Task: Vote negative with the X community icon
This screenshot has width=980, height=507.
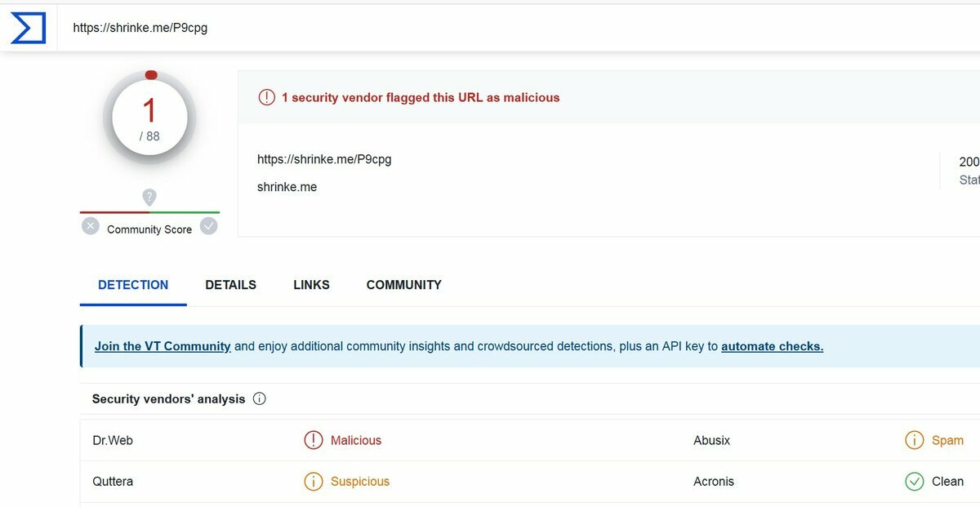Action: tap(91, 226)
